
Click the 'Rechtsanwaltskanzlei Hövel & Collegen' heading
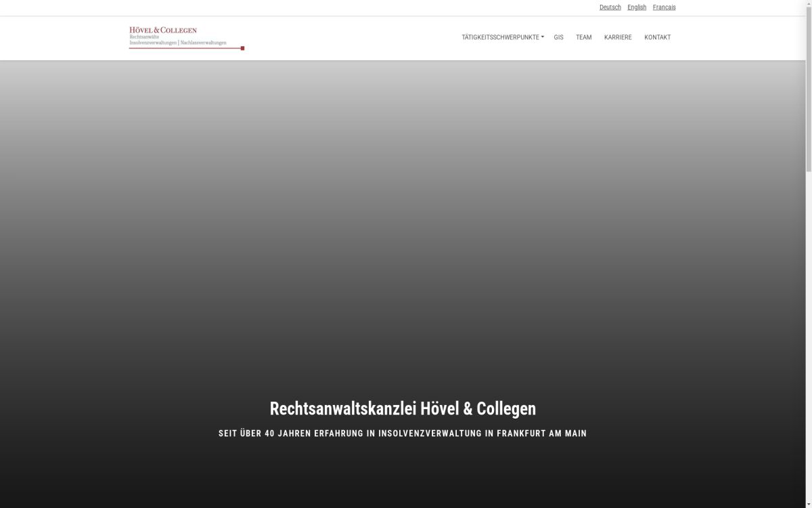pos(403,408)
